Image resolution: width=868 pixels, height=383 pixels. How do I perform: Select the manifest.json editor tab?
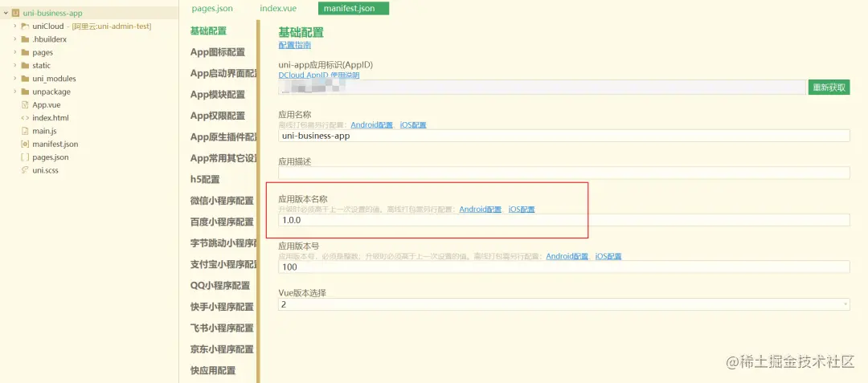click(x=353, y=8)
